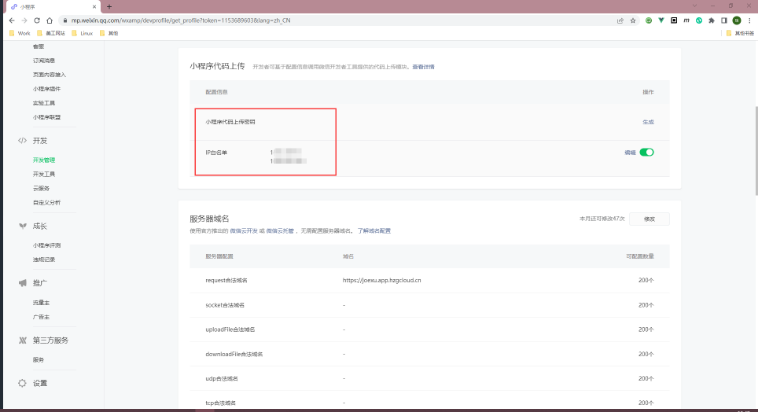Open the Vue devtools extension icon
This screenshot has width=758, height=413.
[x=661, y=20]
